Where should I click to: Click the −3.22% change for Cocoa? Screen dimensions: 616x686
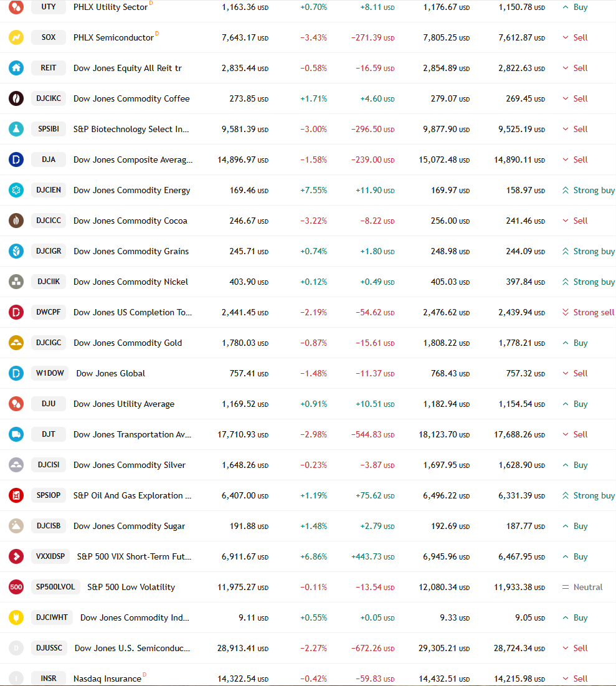tap(314, 221)
